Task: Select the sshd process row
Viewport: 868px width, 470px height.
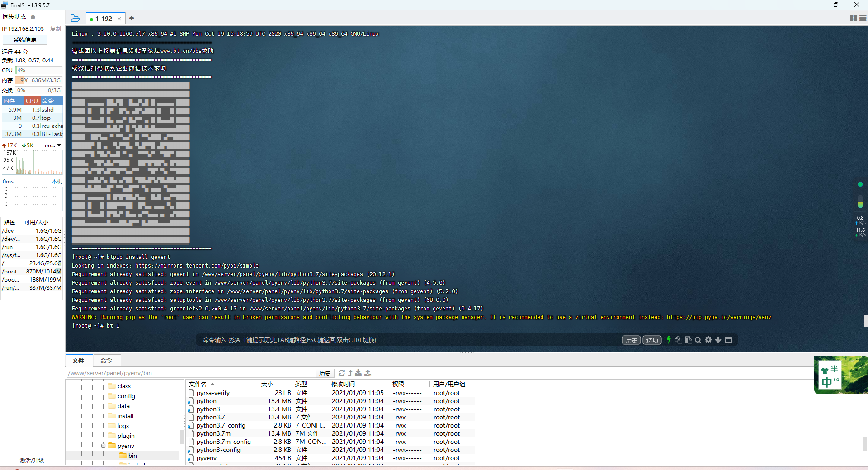Action: click(32, 109)
